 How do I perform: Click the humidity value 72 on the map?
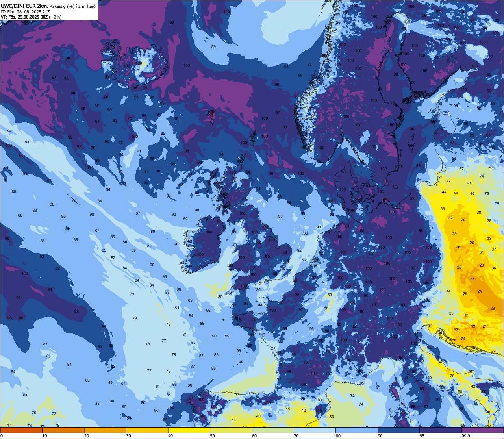coord(352,396)
